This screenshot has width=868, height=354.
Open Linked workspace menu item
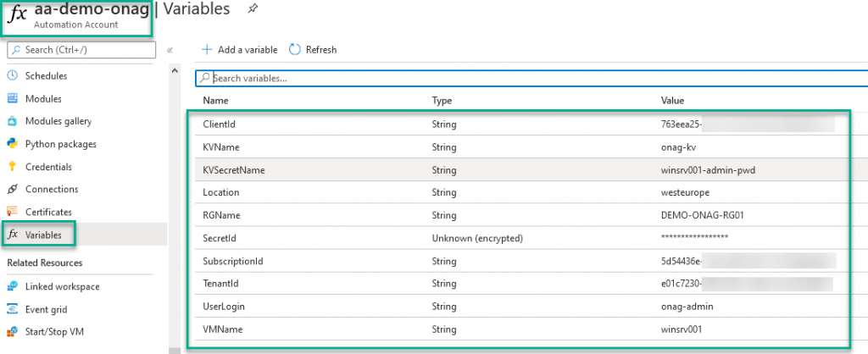coord(63,286)
